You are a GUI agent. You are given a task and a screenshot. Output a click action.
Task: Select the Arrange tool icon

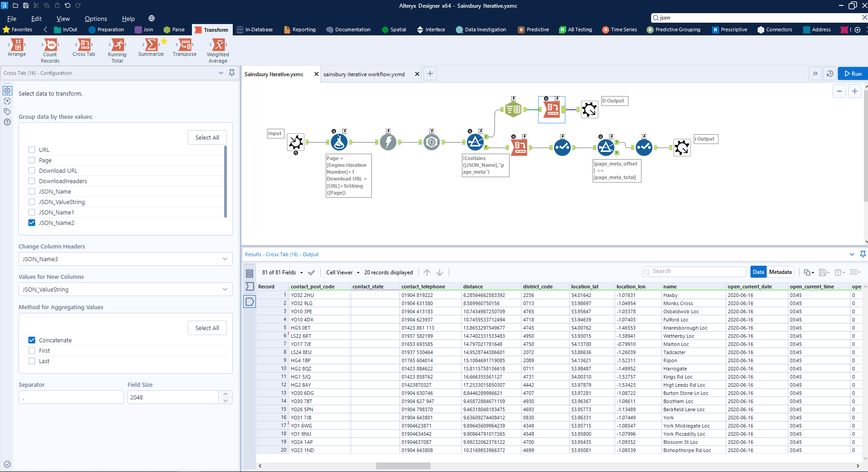point(17,45)
